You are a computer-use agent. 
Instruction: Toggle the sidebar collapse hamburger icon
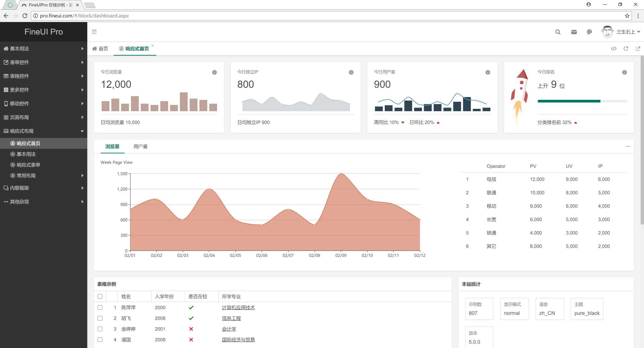point(94,32)
